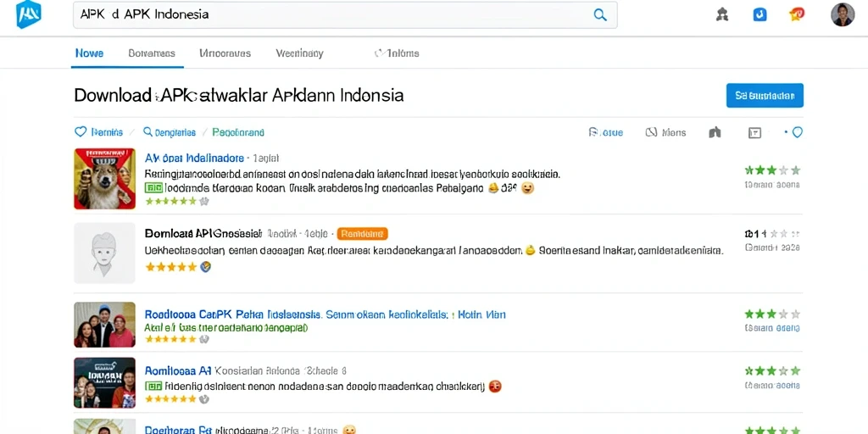Viewport: 868px width, 434px height.
Task: Click the red angry emoji after 'chianlckerj'
Action: tap(495, 386)
